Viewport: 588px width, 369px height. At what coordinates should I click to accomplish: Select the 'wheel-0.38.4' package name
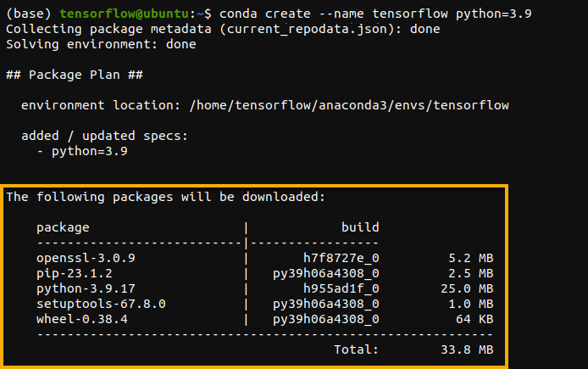(82, 320)
